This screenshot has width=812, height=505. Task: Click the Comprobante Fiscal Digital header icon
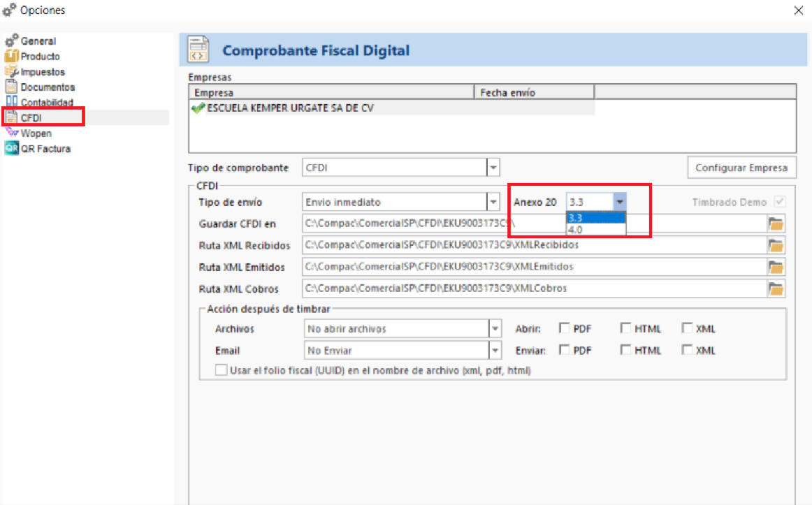tap(198, 50)
